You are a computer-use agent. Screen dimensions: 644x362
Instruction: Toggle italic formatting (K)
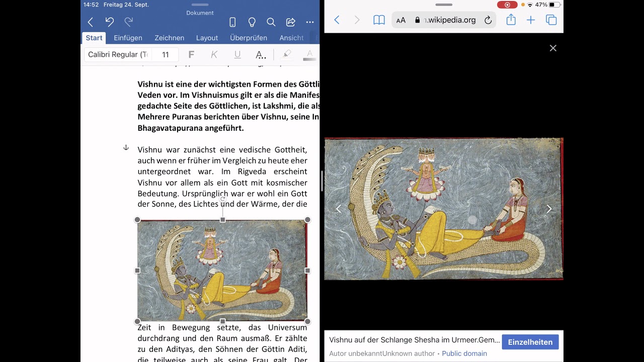click(214, 54)
